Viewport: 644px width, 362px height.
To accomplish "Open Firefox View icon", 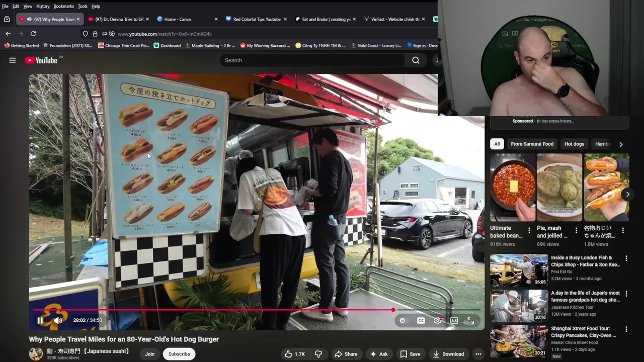I will pos(7,19).
